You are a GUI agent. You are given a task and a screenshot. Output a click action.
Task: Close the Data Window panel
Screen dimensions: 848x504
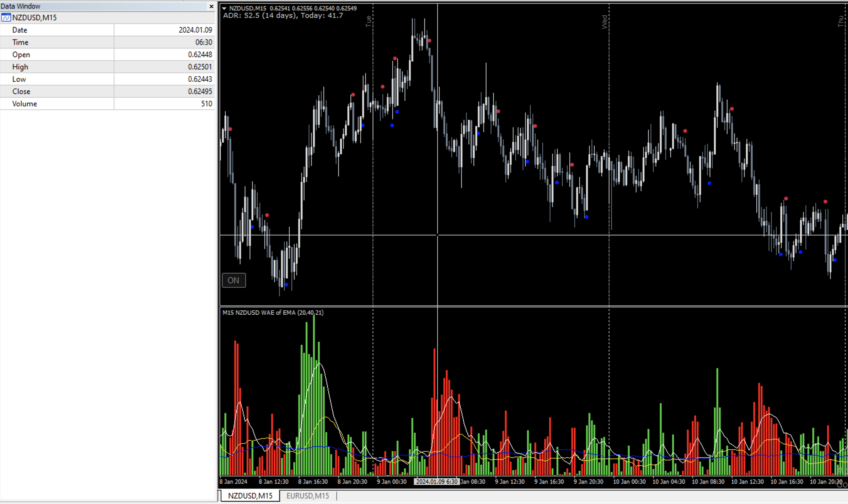[211, 6]
